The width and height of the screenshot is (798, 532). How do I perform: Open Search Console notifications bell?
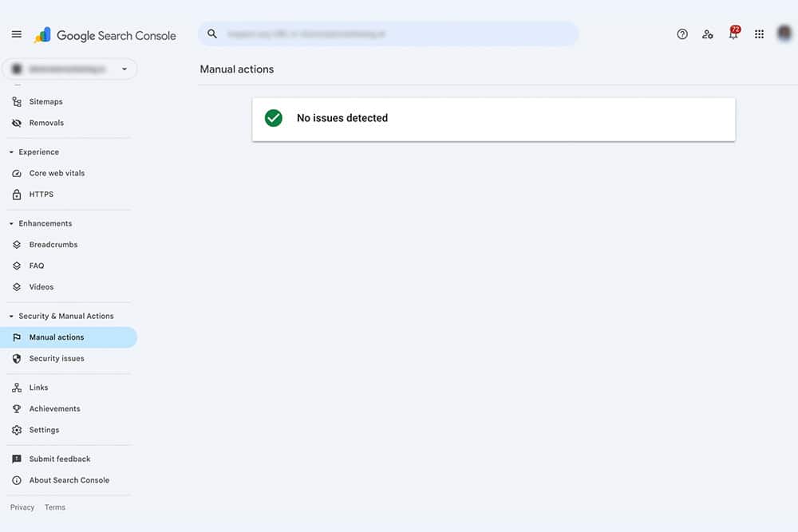(x=733, y=34)
